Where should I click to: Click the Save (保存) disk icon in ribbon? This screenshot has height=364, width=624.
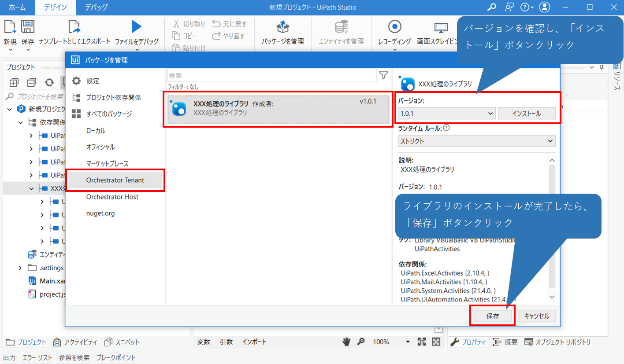click(28, 27)
